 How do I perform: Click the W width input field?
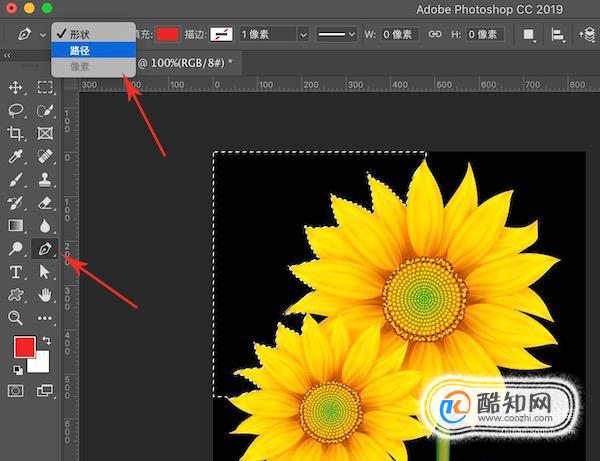[399, 34]
